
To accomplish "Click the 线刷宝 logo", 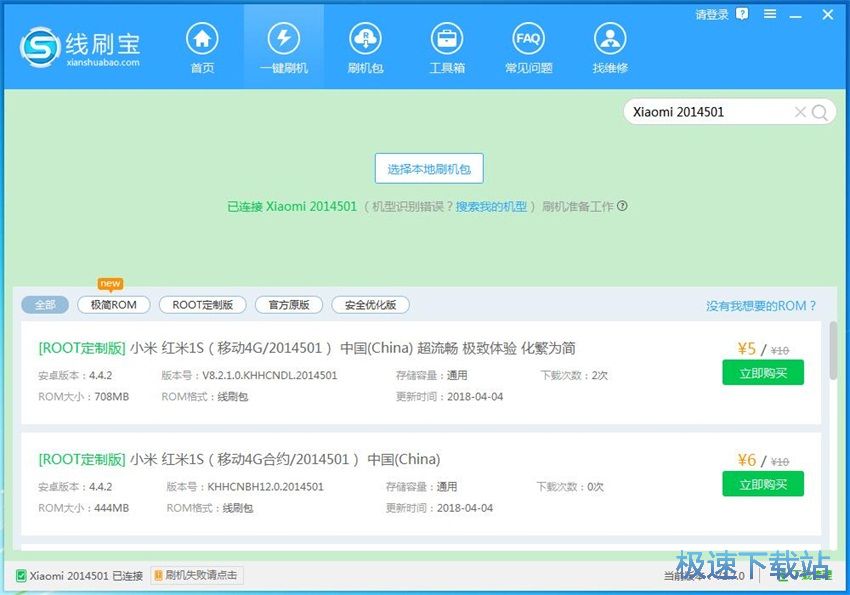I will (80, 48).
